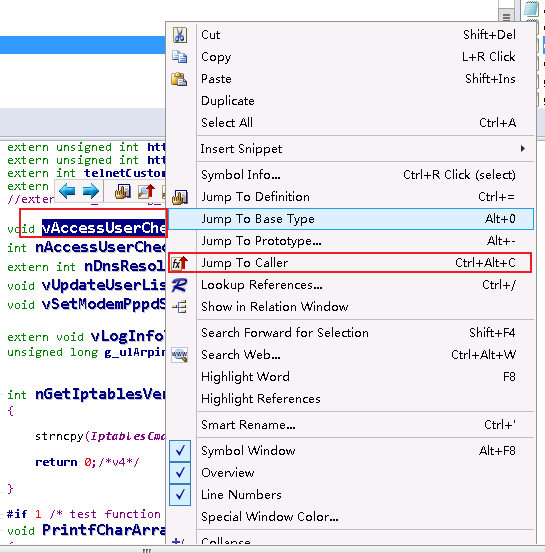Open Lookup References... entry

[x=351, y=285]
